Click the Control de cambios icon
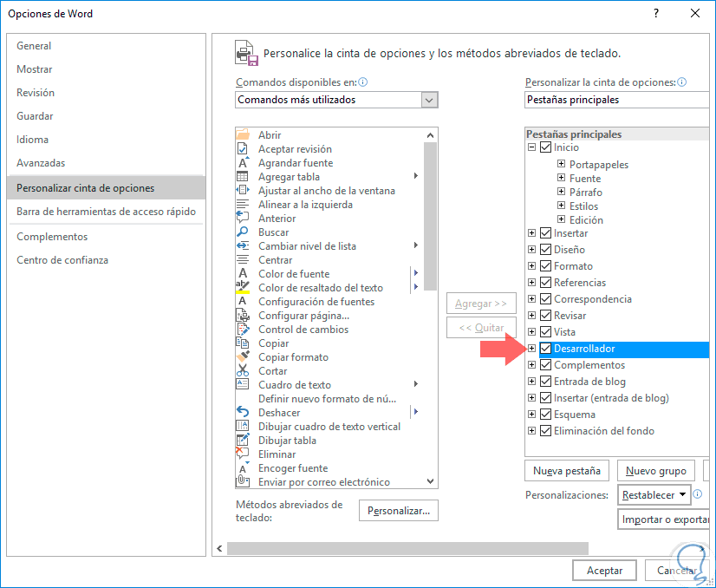 coord(243,329)
